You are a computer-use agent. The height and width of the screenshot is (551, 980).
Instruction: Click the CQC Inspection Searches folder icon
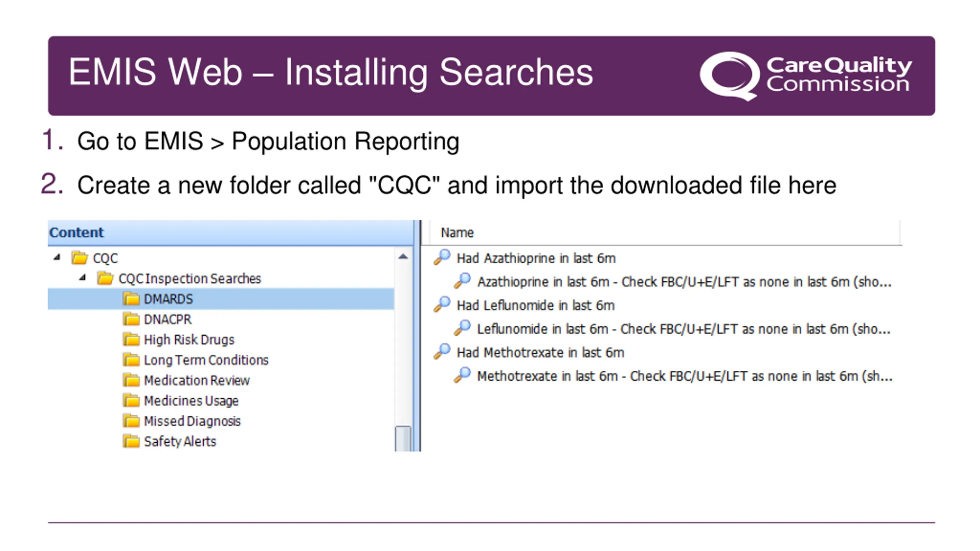(x=105, y=278)
